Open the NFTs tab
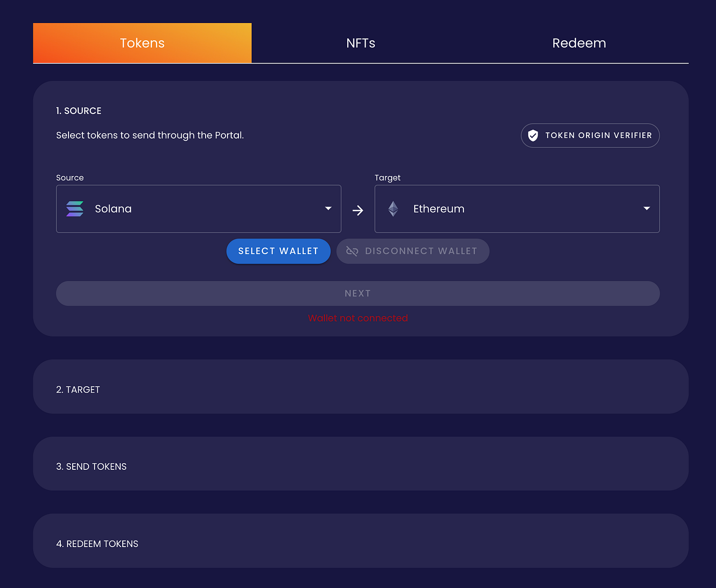Image resolution: width=716 pixels, height=588 pixels. [361, 43]
